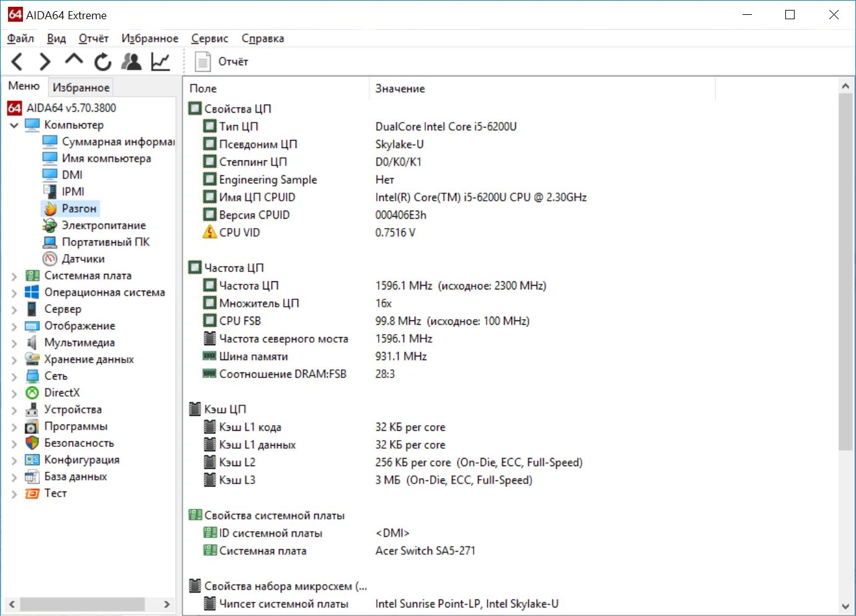The image size is (856, 616).
Task: Click the Мультимедиа speaker icon
Action: 32,343
